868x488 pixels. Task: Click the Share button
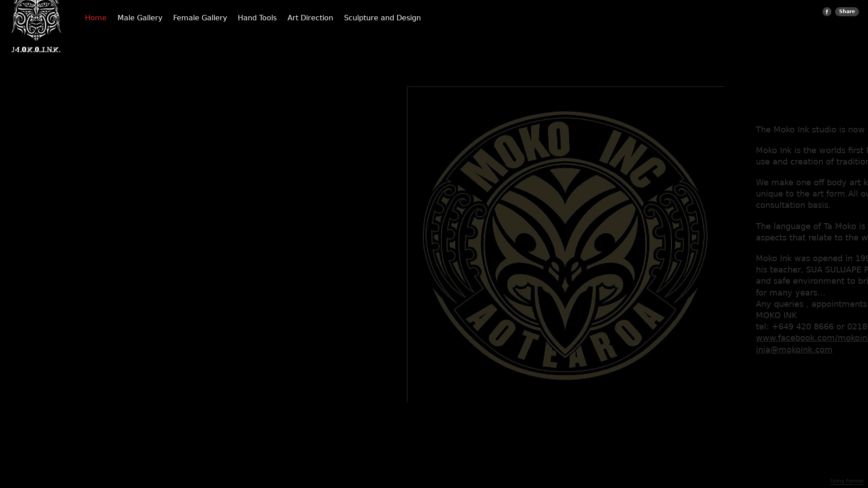pos(847,12)
